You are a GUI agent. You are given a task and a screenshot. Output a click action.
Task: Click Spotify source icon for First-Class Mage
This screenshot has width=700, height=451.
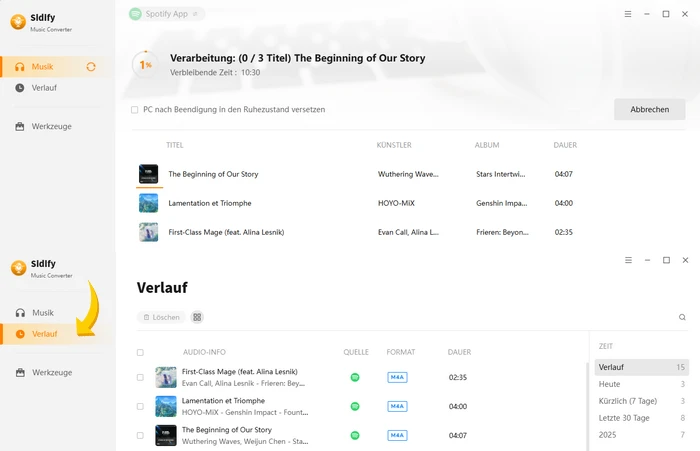[x=355, y=377]
